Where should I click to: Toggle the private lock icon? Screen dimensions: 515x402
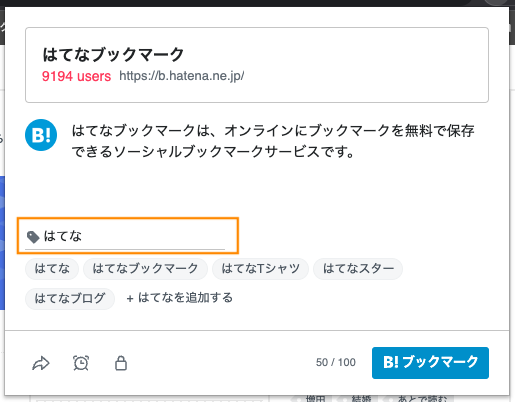click(121, 363)
